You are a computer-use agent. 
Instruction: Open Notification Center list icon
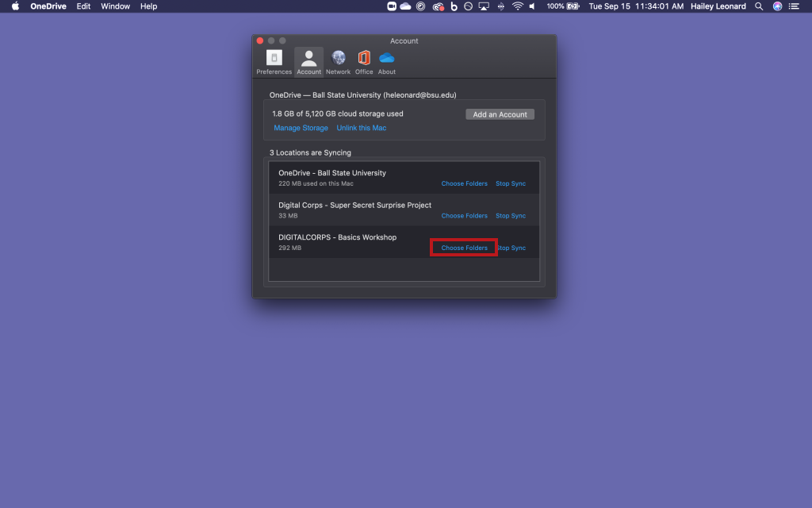pos(795,6)
